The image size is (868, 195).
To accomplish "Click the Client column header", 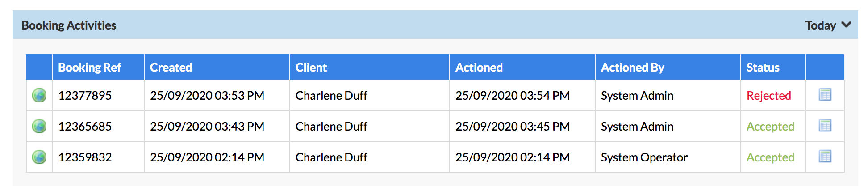I will (311, 68).
